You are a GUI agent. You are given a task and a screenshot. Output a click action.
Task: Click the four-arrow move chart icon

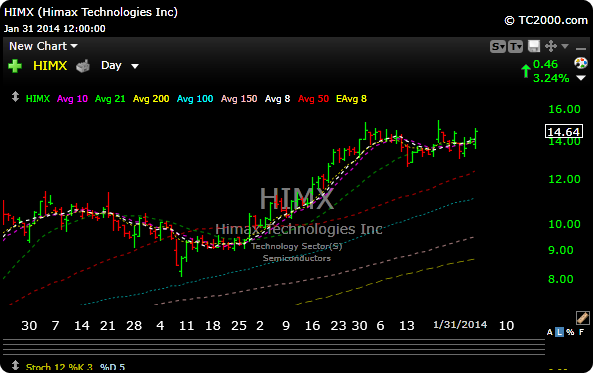(x=551, y=46)
